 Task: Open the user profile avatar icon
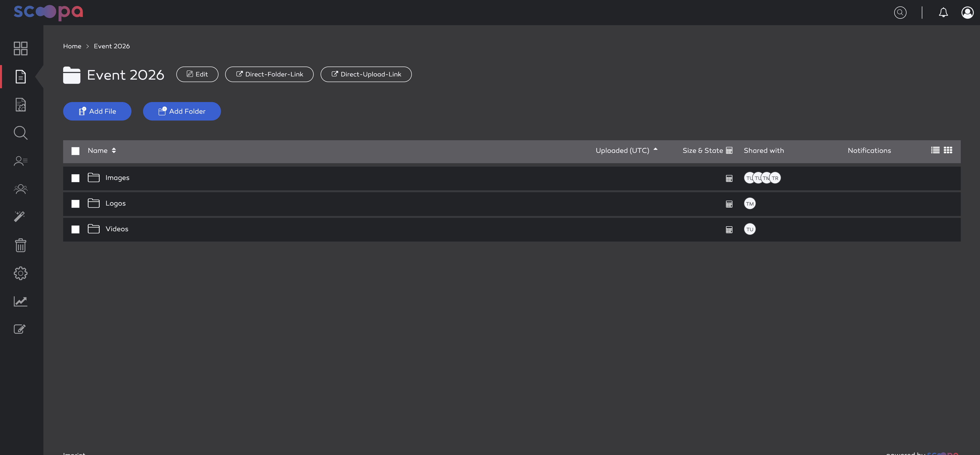pyautogui.click(x=967, y=13)
